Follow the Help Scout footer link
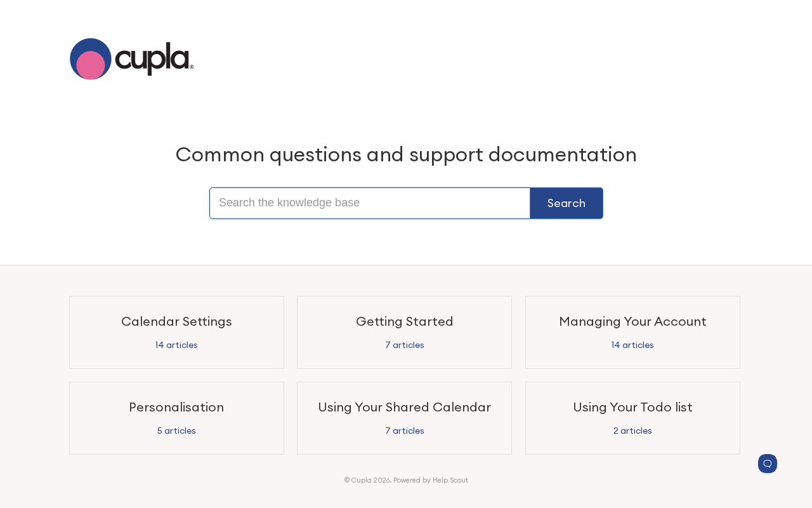The width and height of the screenshot is (812, 508). (450, 481)
